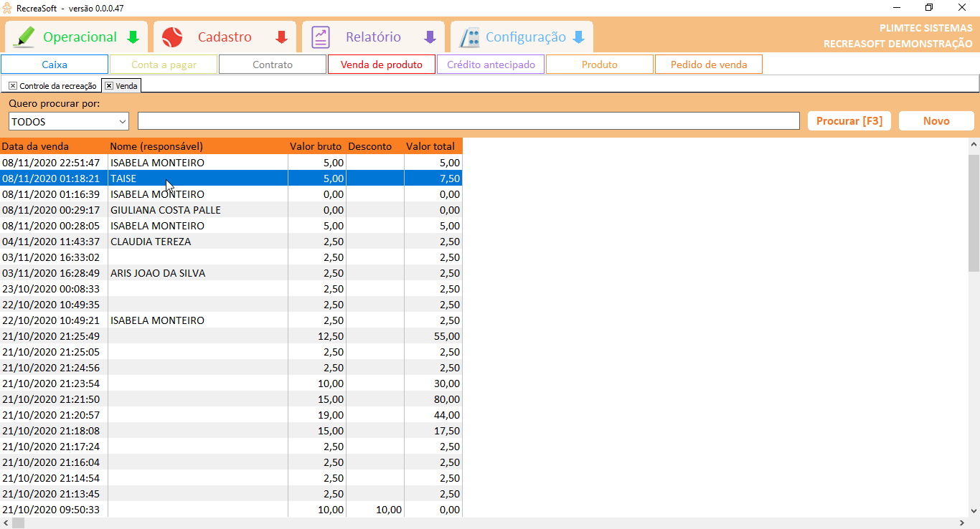
Task: Select sale row 08/11/2020 01:16:39
Action: pos(231,194)
